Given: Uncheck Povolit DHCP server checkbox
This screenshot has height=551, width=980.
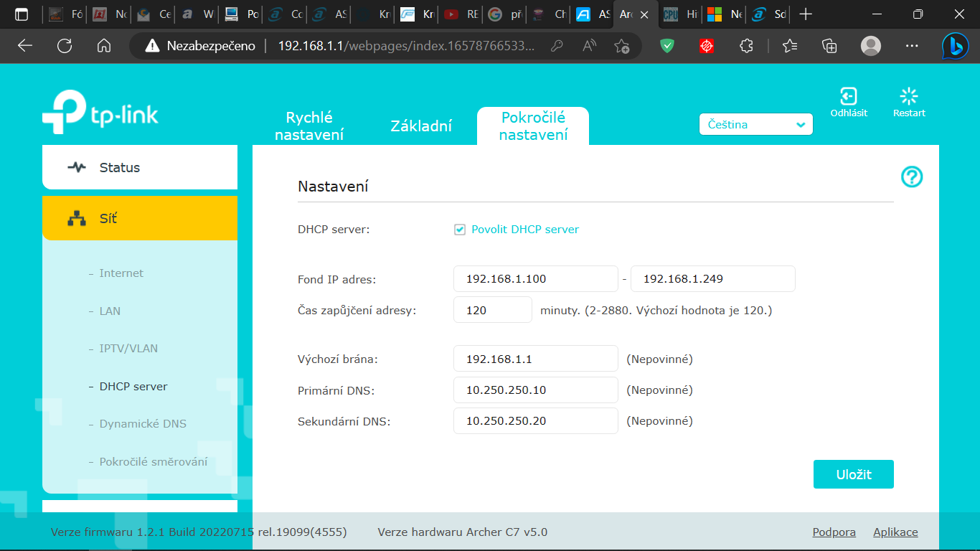Looking at the screenshot, I should coord(460,230).
